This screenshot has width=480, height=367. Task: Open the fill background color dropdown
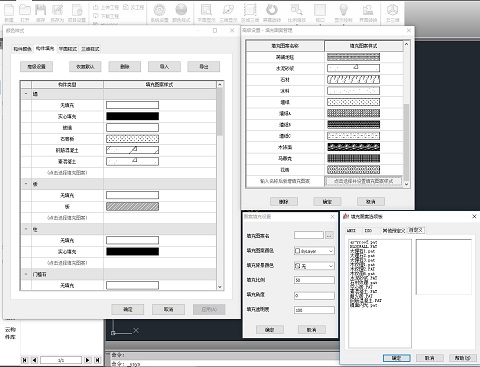[314, 266]
